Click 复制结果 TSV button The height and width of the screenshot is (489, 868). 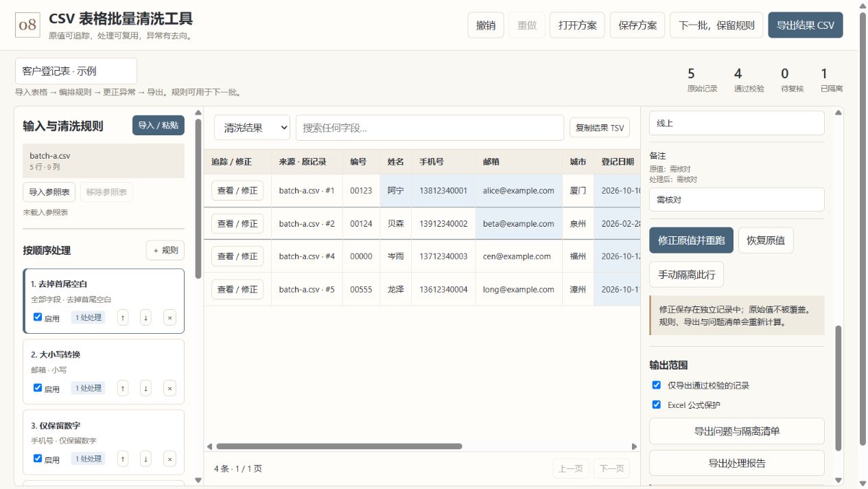coord(600,128)
